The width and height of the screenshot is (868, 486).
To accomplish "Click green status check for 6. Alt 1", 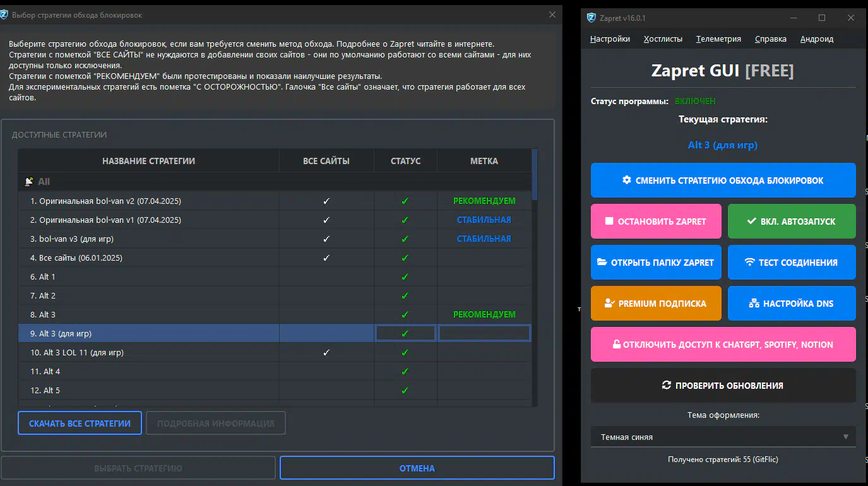I will (405, 276).
